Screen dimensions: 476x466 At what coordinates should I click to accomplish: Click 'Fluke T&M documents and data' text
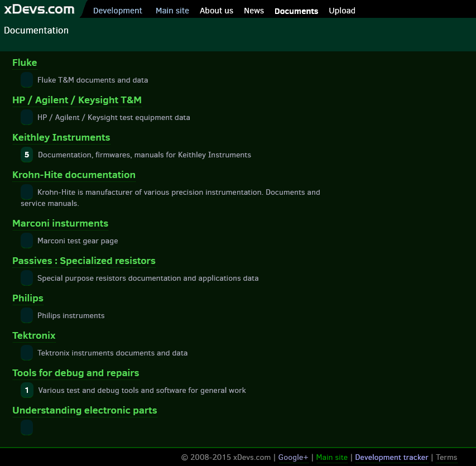coord(93,80)
